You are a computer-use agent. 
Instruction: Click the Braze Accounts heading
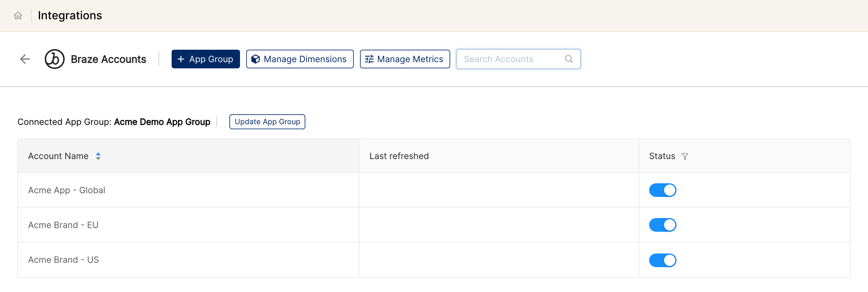pyautogui.click(x=108, y=59)
